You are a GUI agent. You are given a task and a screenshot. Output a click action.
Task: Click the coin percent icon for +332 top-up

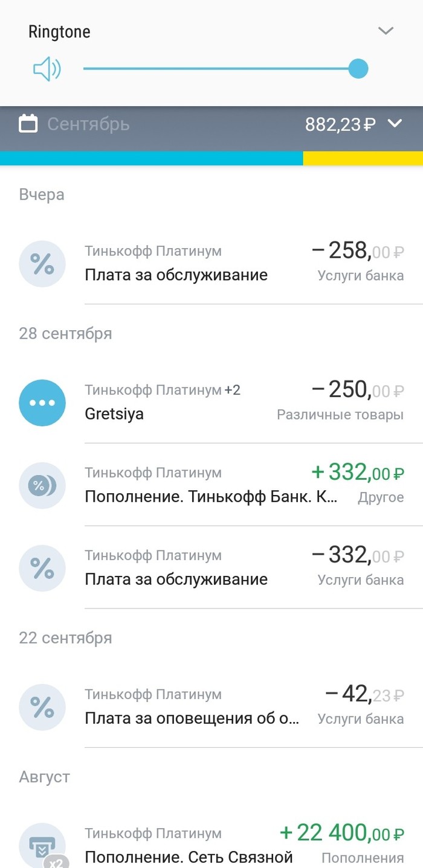42,485
